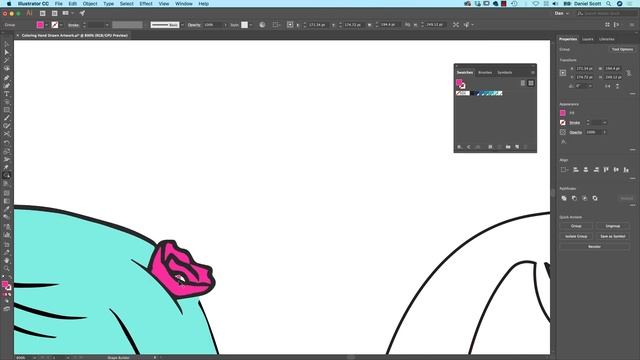
Task: Select the Zoom tool
Action: click(7, 268)
